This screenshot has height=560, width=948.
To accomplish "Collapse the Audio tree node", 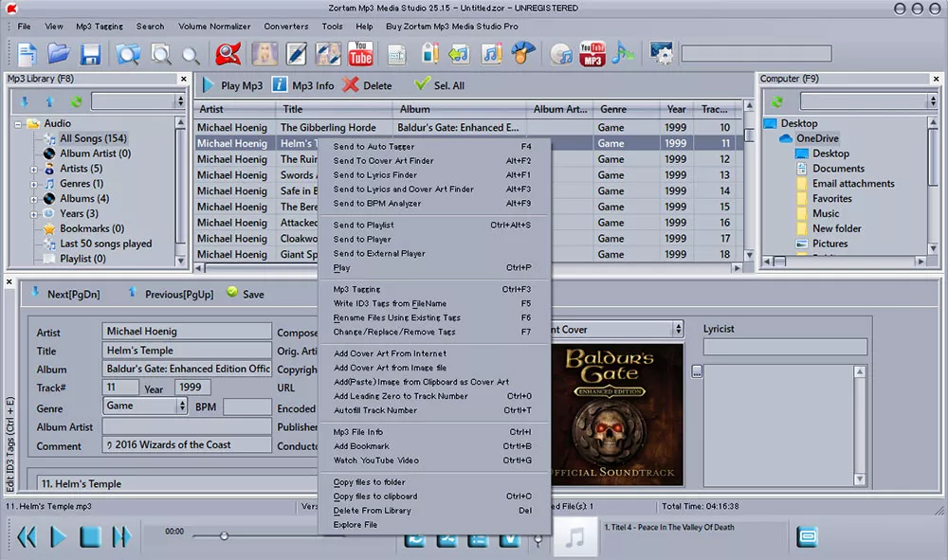I will point(18,124).
